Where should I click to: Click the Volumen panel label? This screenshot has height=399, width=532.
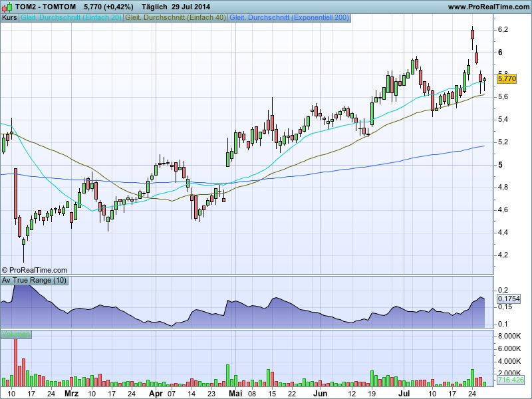(15, 333)
